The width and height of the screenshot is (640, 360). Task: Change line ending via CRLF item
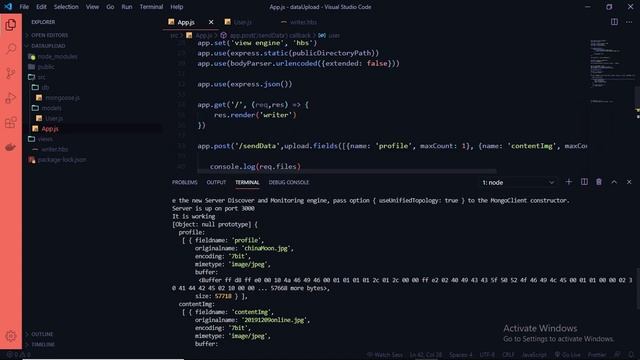click(508, 355)
